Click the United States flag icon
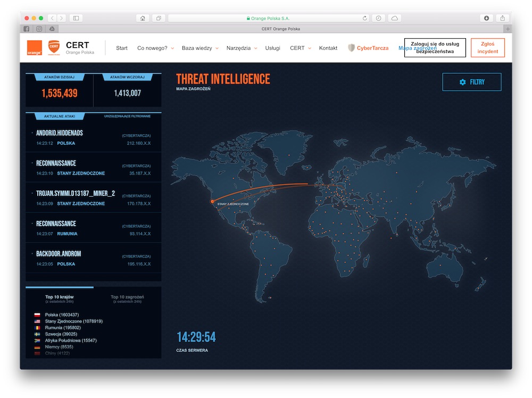The image size is (532, 398). [x=37, y=321]
